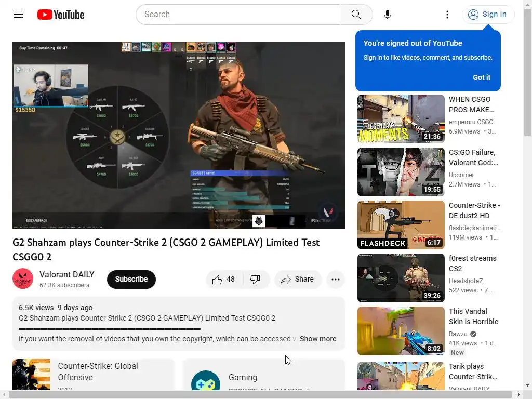
Task: Open f0rest streams CS2 thumbnail
Action: pyautogui.click(x=401, y=277)
